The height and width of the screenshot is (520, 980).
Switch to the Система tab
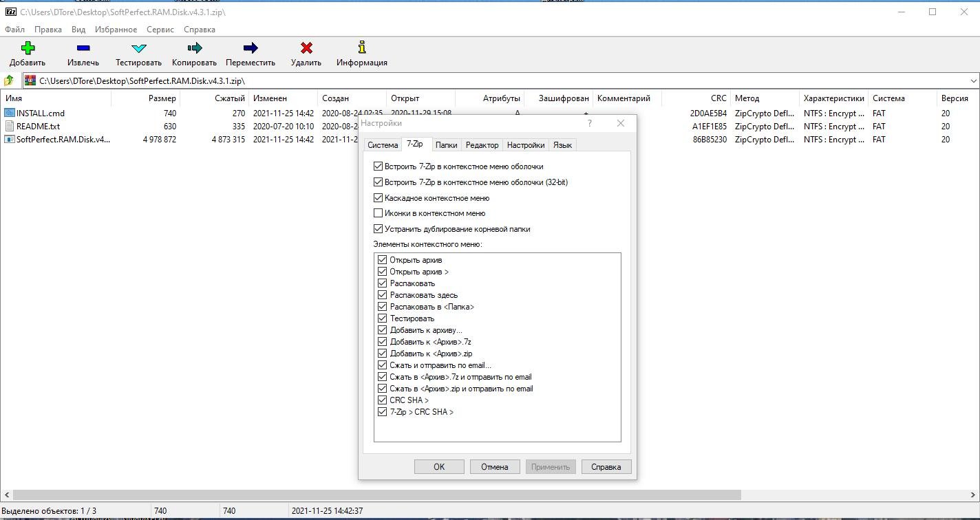[x=383, y=145]
